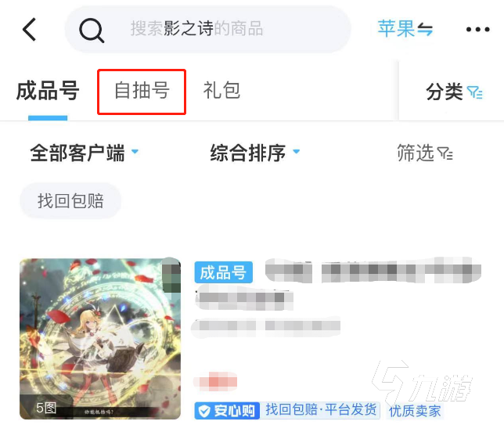Expand the 综合排序 sort dropdown
The image size is (504, 432).
(255, 153)
